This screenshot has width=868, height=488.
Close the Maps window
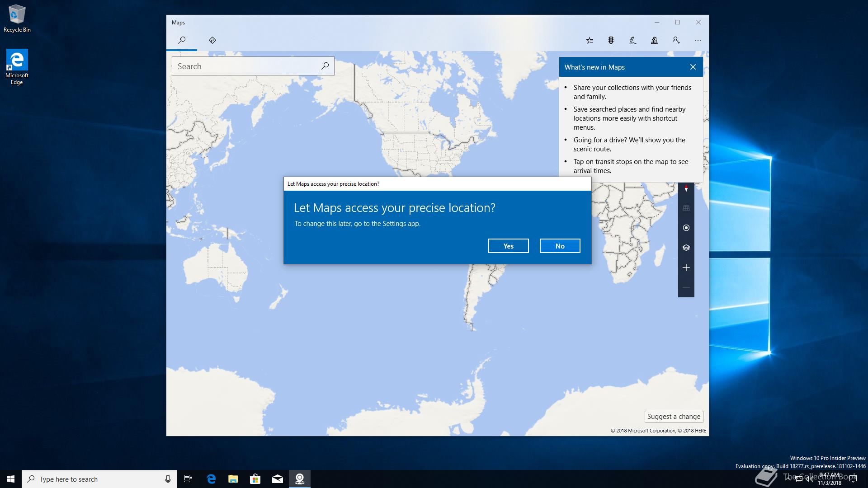[x=698, y=22]
